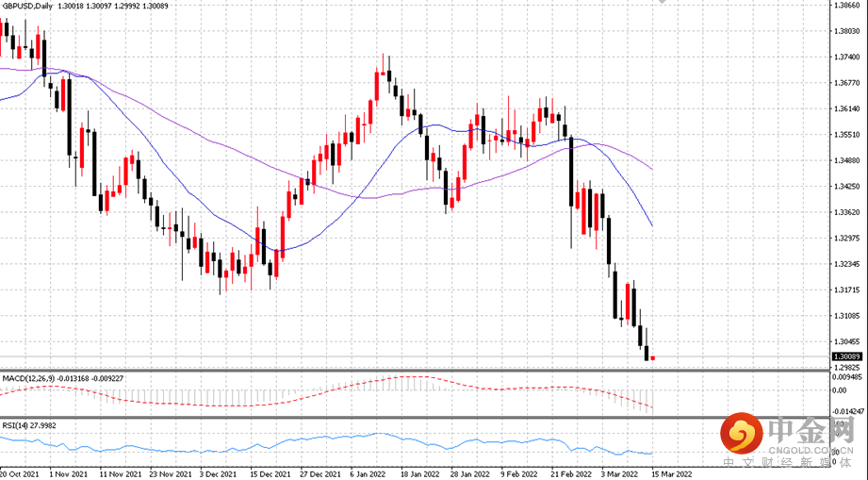
Task: Click the 1.34250 price axis label
Action: pyautogui.click(x=847, y=187)
